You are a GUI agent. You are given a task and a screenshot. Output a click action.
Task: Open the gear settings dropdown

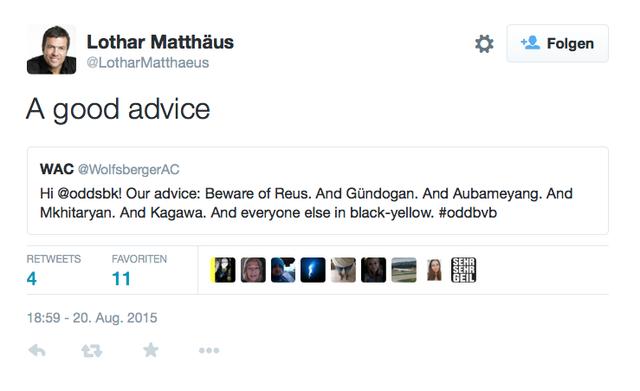(x=484, y=44)
